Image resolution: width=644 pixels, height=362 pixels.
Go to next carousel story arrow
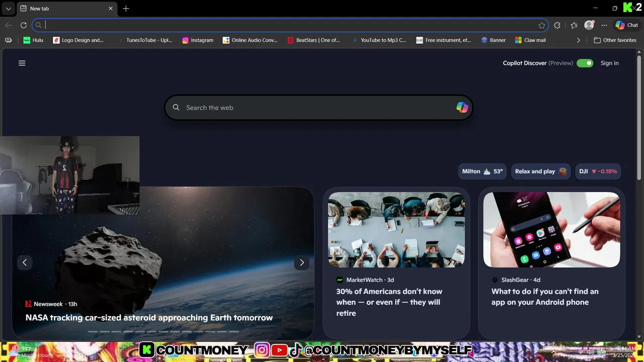point(301,262)
